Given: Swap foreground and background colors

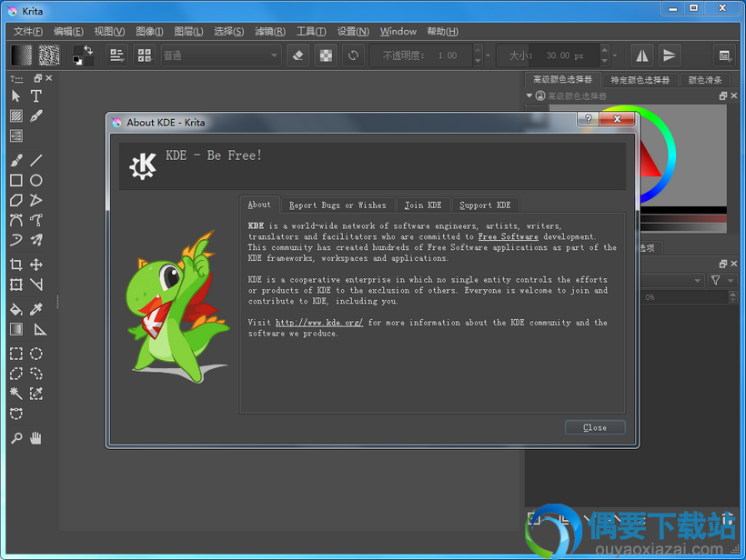Looking at the screenshot, I should pos(88,49).
